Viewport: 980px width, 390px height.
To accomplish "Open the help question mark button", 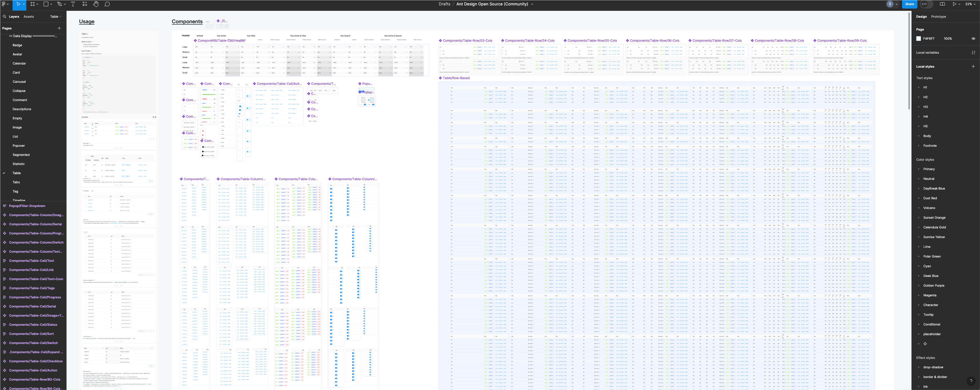I will (971, 381).
